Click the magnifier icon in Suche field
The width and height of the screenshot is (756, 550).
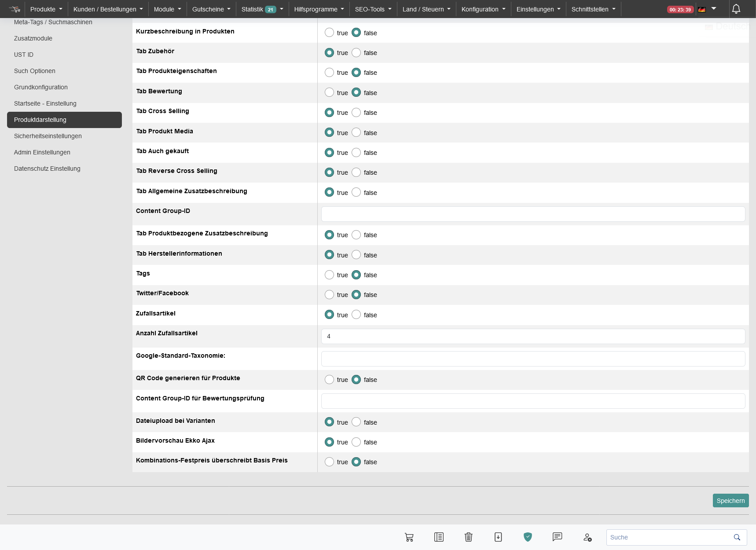737,537
